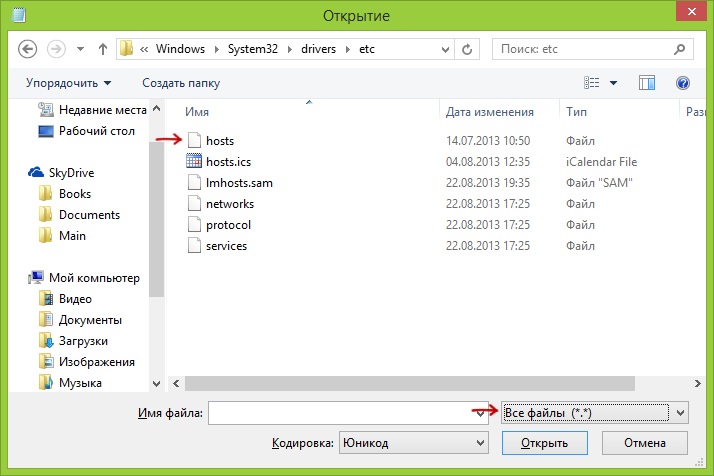
Task: Click the Имя файла text field
Action: (348, 412)
